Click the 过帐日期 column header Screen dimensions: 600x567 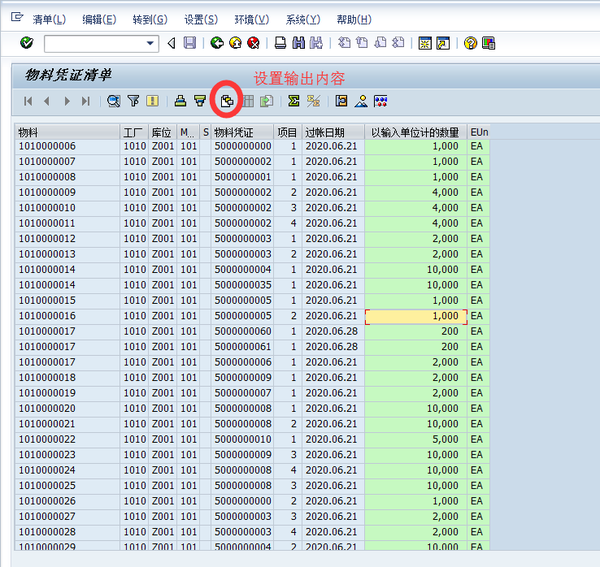pos(324,132)
